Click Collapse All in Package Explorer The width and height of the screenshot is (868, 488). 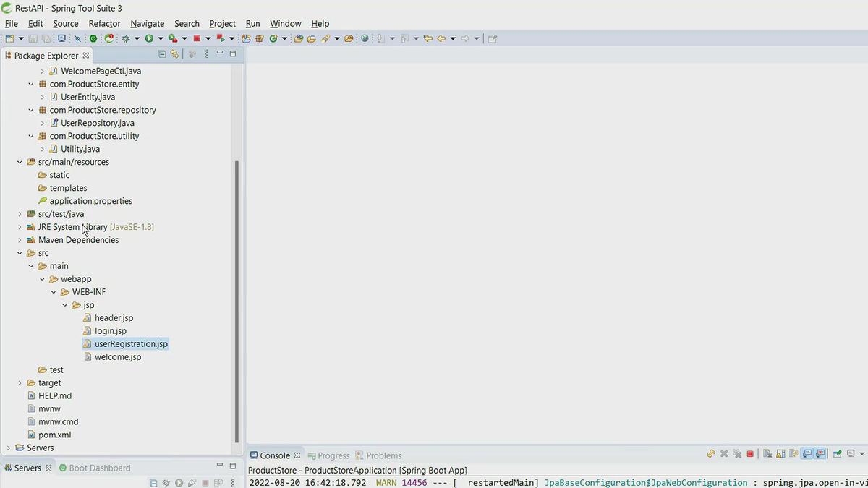click(161, 54)
